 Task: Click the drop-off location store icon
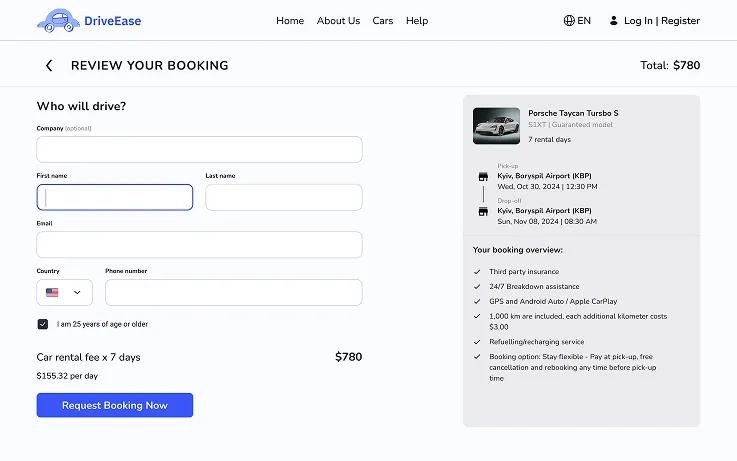pyautogui.click(x=482, y=211)
